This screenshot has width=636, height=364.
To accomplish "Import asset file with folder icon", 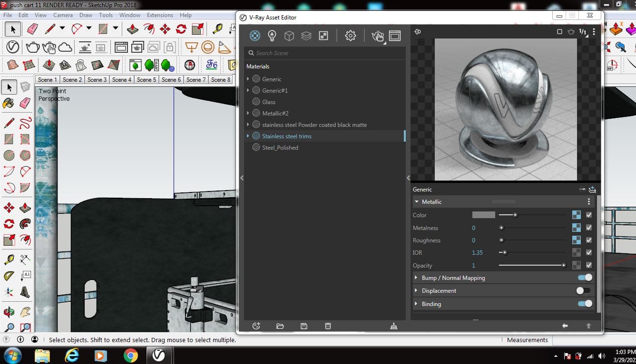I will click(x=280, y=326).
